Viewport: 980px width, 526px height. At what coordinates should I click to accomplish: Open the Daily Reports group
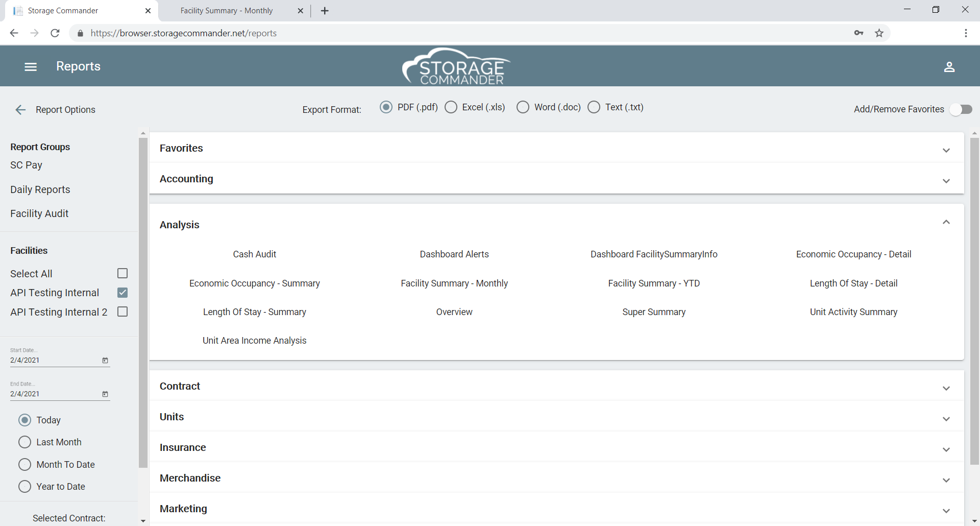click(x=40, y=189)
